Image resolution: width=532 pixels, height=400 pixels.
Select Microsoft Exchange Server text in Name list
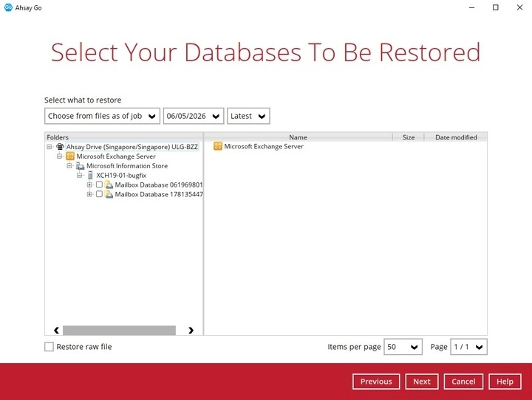click(264, 146)
